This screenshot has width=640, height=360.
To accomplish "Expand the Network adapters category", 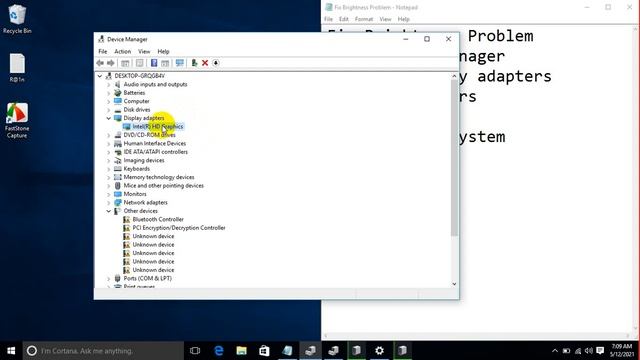I will click(x=109, y=202).
